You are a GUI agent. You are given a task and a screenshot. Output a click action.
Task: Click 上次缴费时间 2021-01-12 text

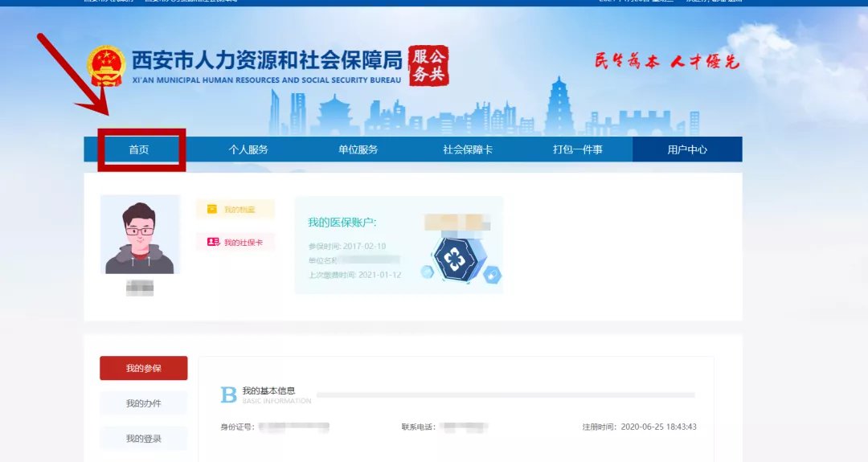355,275
